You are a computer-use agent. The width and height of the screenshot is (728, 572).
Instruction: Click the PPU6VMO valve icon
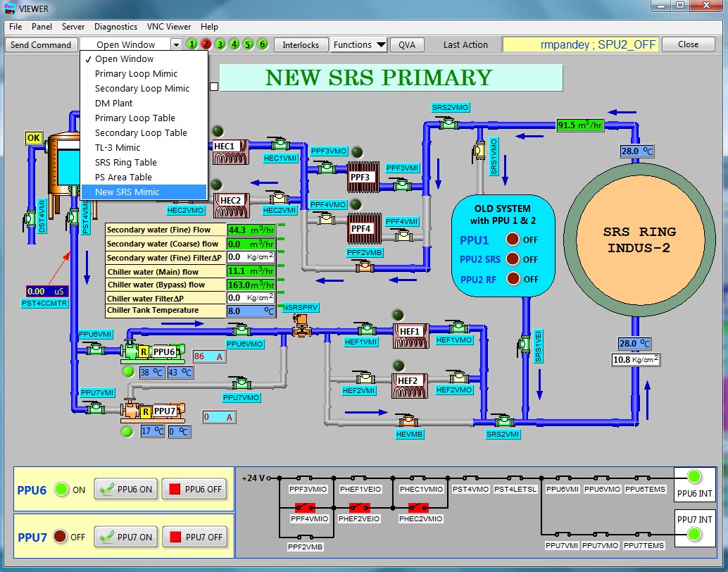point(241,330)
